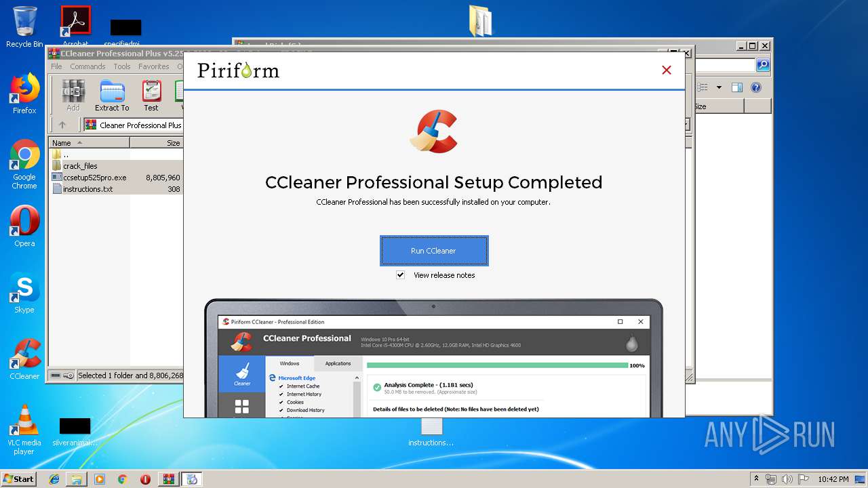Click the Run CCleaner button
This screenshot has height=488, width=868.
click(x=434, y=251)
